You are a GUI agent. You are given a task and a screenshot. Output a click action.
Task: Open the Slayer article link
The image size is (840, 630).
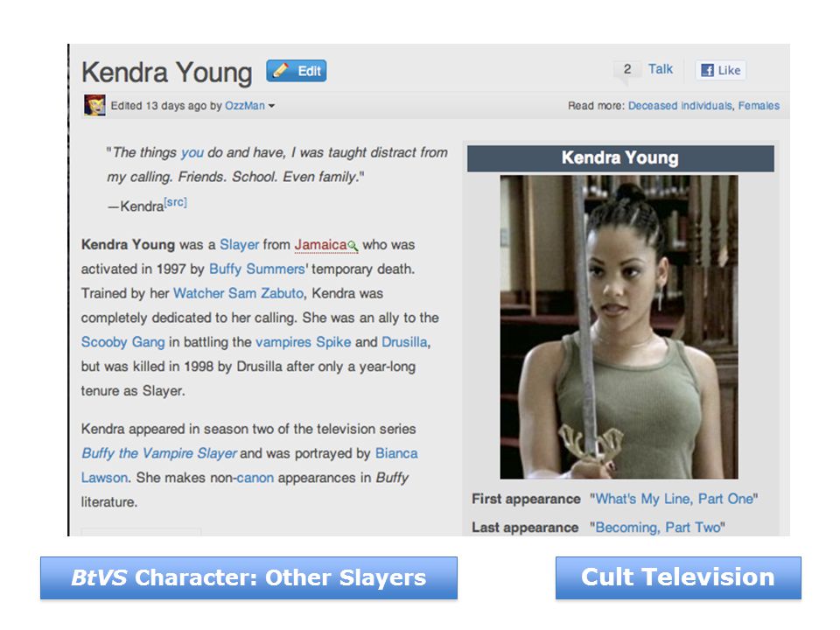[240, 245]
